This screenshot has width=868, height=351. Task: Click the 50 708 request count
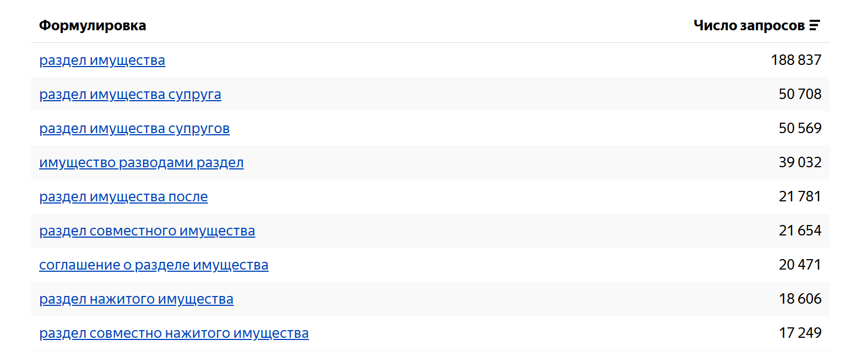tap(800, 94)
